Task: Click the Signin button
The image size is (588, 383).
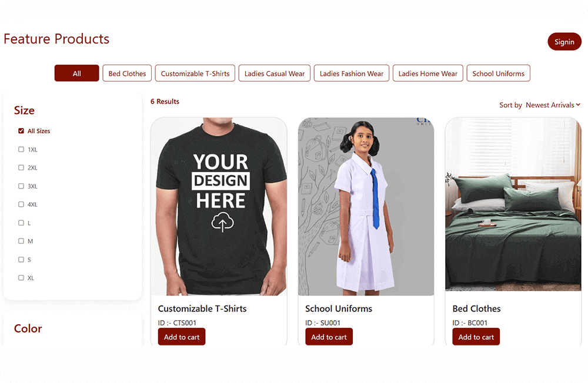Action: pyautogui.click(x=564, y=42)
